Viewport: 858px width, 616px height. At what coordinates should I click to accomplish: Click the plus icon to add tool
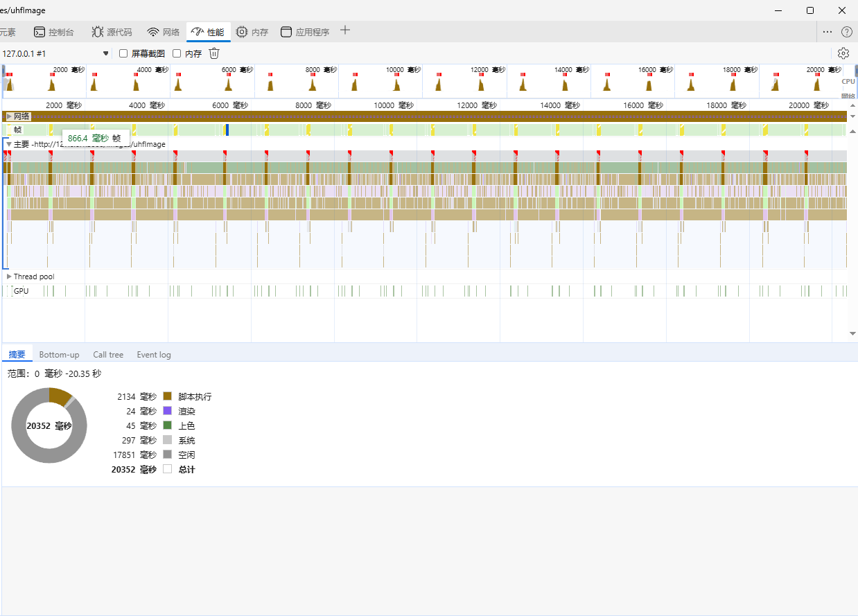click(x=345, y=30)
